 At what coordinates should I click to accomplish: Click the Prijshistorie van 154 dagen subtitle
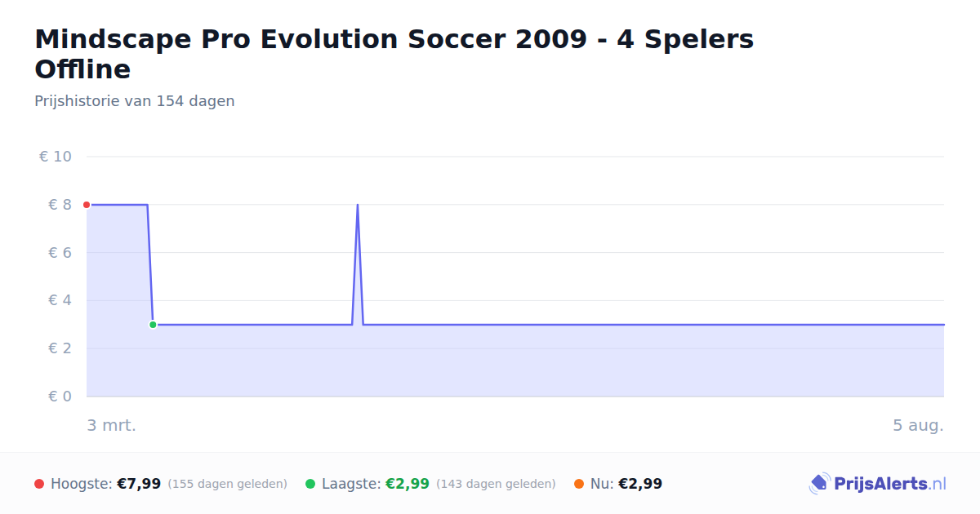click(135, 101)
